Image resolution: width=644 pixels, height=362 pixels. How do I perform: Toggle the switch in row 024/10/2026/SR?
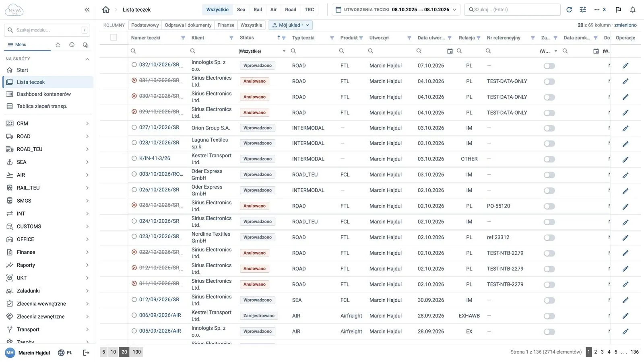(549, 222)
